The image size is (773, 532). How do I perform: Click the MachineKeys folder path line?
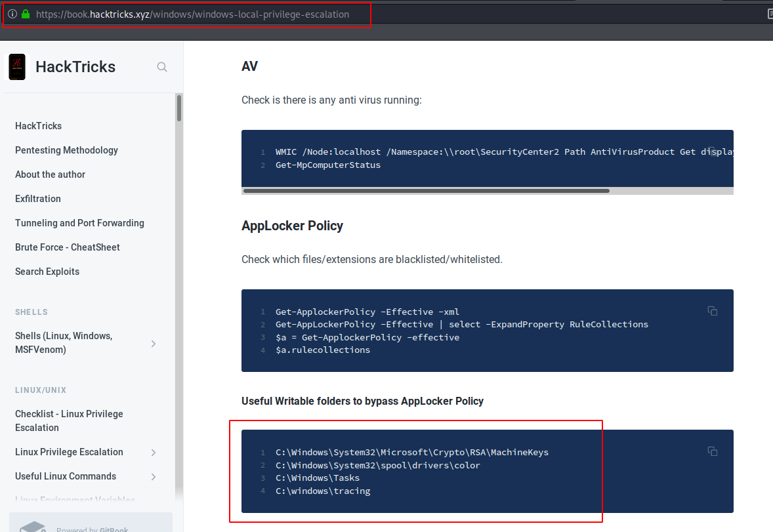(411, 452)
